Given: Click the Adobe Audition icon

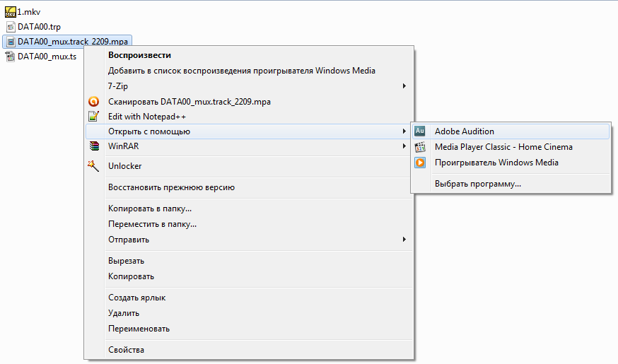Looking at the screenshot, I should tap(420, 131).
